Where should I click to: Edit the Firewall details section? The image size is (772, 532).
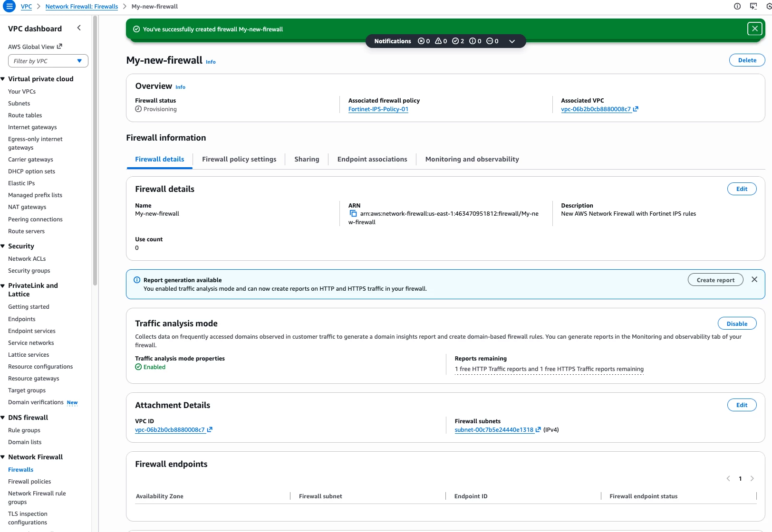tap(742, 189)
